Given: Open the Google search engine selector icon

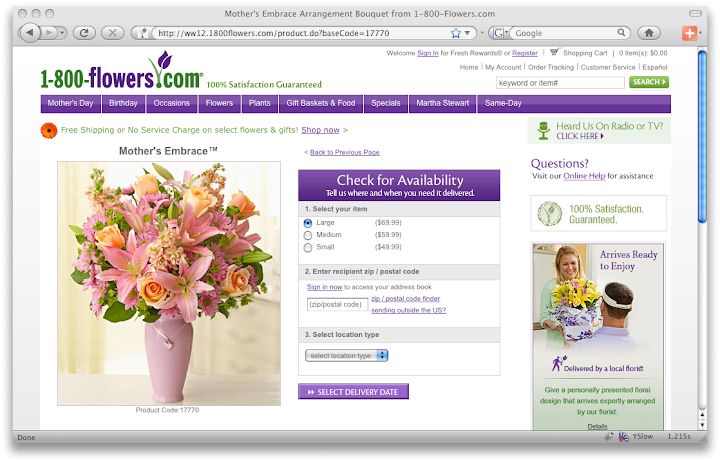Looking at the screenshot, I should point(500,33).
